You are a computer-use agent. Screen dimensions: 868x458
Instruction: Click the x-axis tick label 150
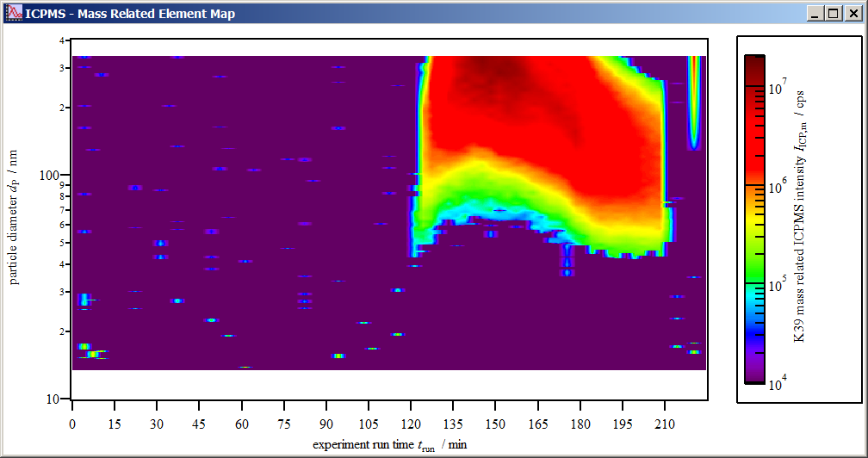pyautogui.click(x=495, y=424)
